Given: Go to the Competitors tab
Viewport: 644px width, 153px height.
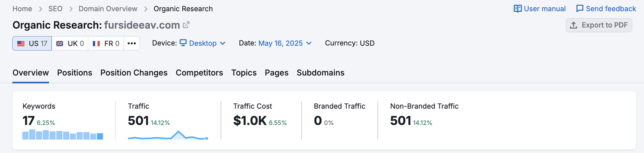Looking at the screenshot, I should 199,73.
